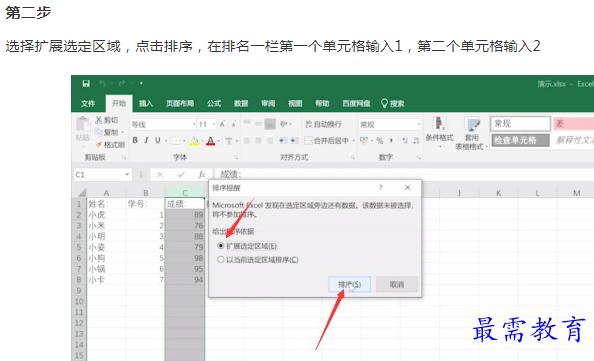594x361 pixels.
Task: Select 扩展选定区域(E) radio option
Action: click(221, 246)
